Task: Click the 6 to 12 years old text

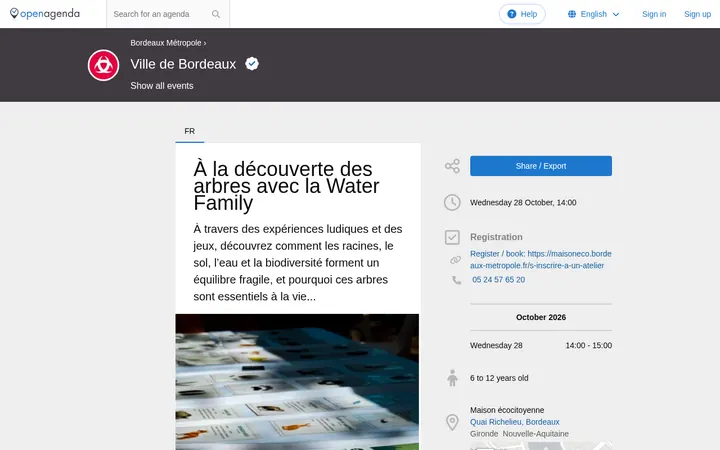Action: (x=499, y=378)
